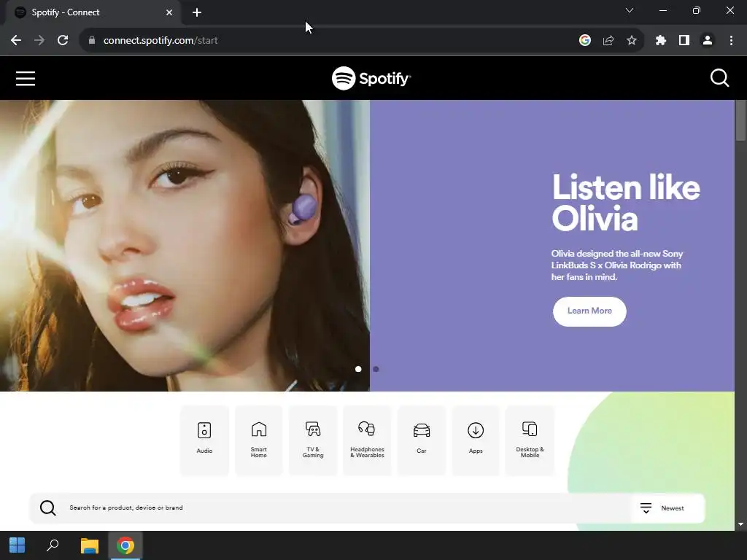Viewport: 747px width, 560px height.
Task: Select the Smart Home category tile
Action: pos(259,440)
